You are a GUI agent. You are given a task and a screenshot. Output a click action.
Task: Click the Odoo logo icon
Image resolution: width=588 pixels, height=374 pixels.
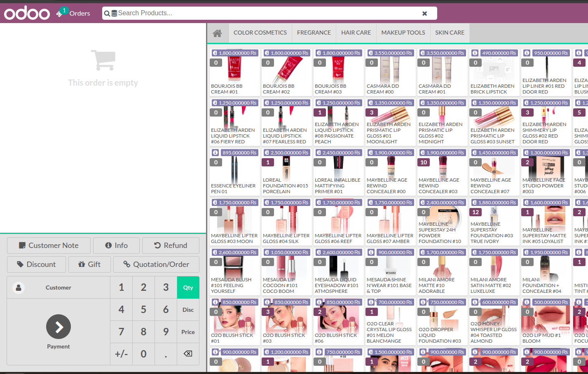pyautogui.click(x=26, y=13)
